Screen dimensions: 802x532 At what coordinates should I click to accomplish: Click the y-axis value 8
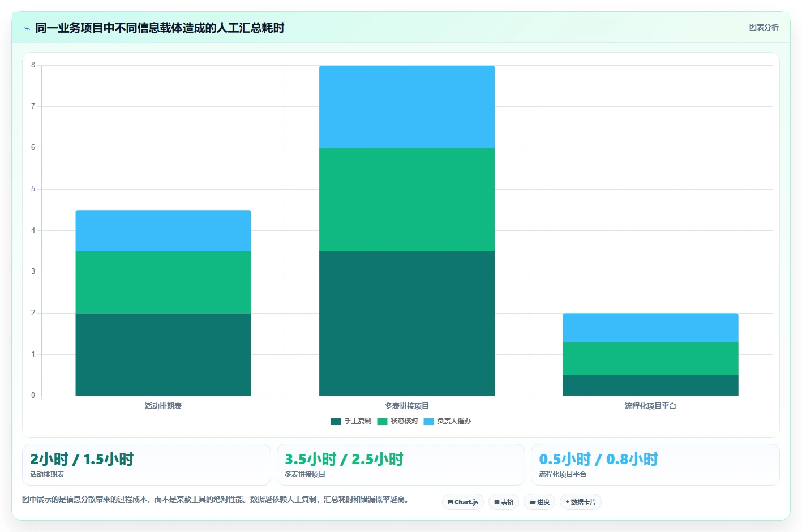point(33,65)
